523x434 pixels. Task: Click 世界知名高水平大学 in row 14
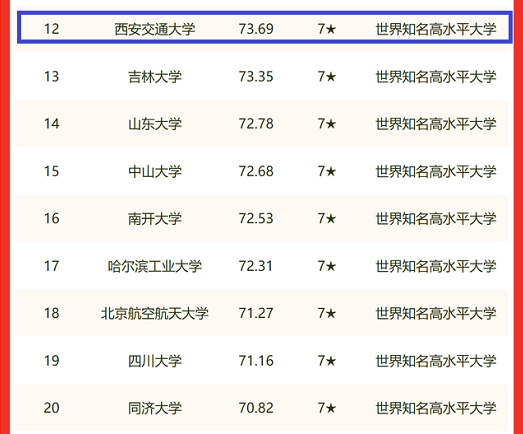(x=436, y=124)
